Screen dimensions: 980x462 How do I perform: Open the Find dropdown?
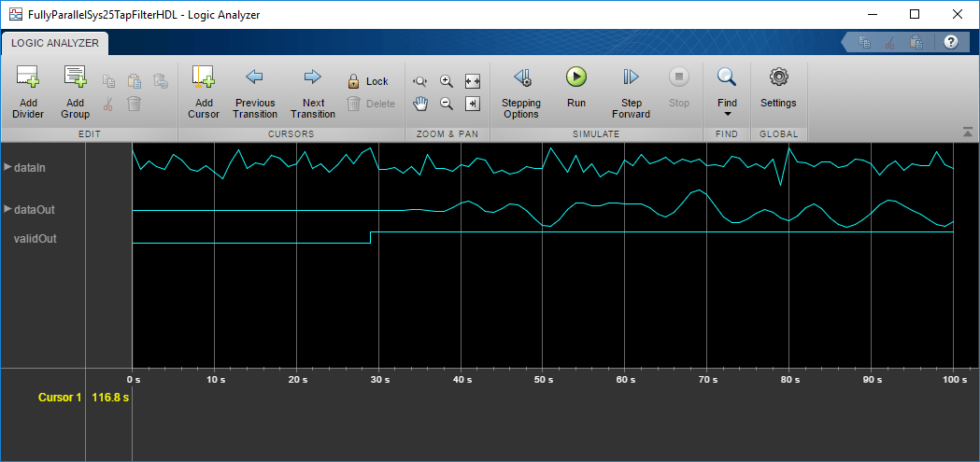click(x=727, y=92)
